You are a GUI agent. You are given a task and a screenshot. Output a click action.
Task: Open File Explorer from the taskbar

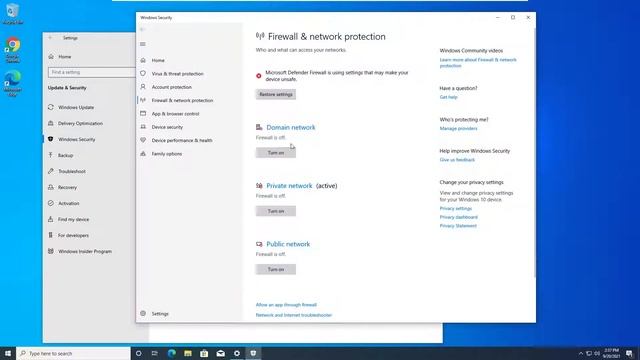[188, 353]
